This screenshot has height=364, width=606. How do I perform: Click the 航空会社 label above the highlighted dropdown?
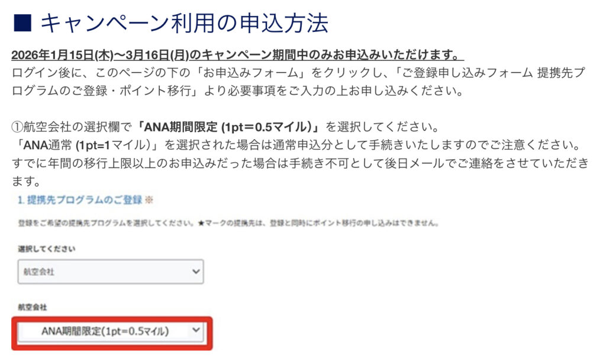[32, 308]
